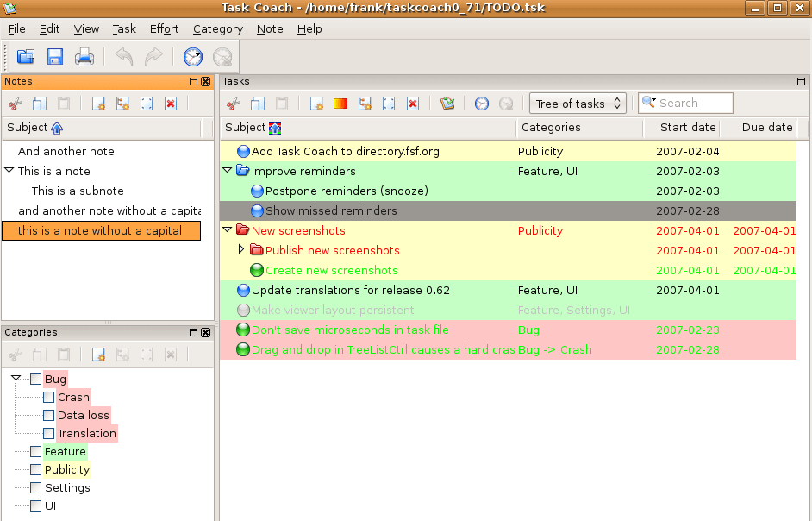The image size is (812, 521).
Task: Open a task file with the folder icon
Action: (x=25, y=57)
